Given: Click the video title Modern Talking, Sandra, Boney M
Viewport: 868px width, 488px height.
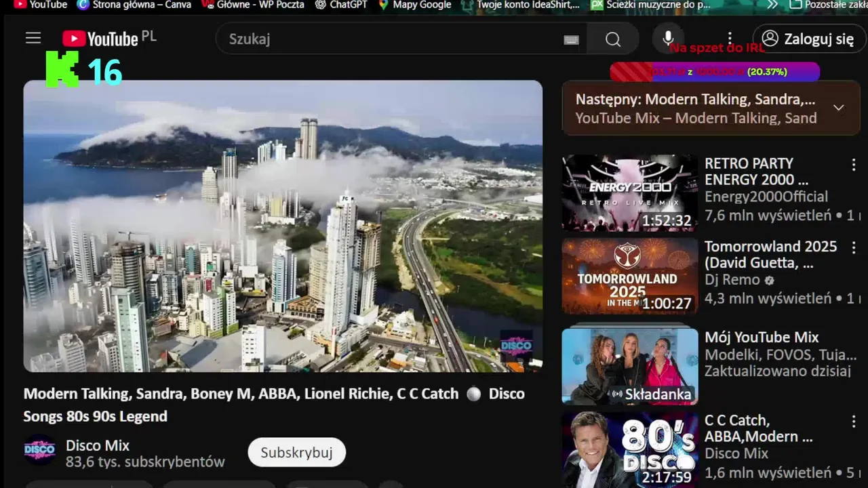Looking at the screenshot, I should pyautogui.click(x=274, y=405).
